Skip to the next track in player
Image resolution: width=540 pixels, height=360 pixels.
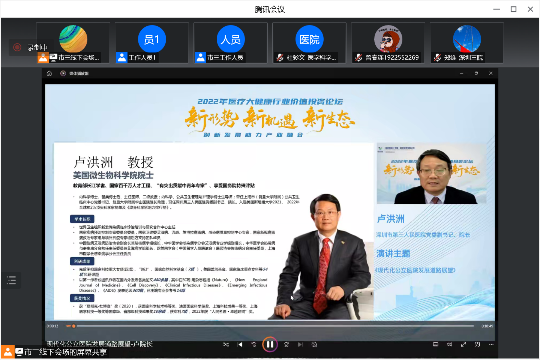(300, 344)
